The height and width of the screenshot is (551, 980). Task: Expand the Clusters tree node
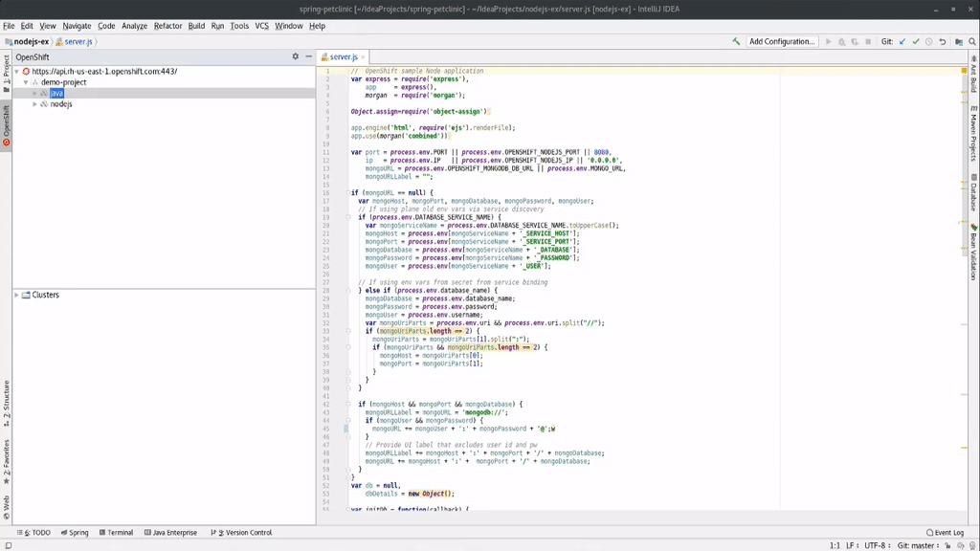(x=17, y=295)
